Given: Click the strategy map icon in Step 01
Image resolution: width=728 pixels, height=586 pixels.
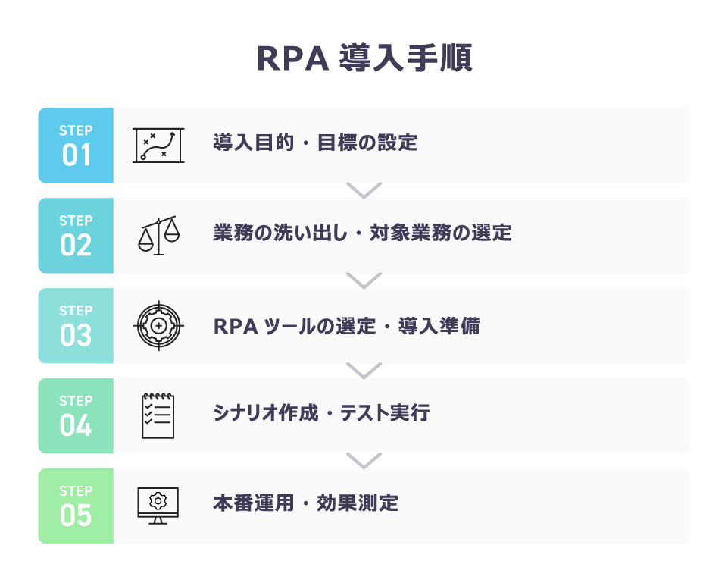Looking at the screenshot, I should click(x=158, y=145).
